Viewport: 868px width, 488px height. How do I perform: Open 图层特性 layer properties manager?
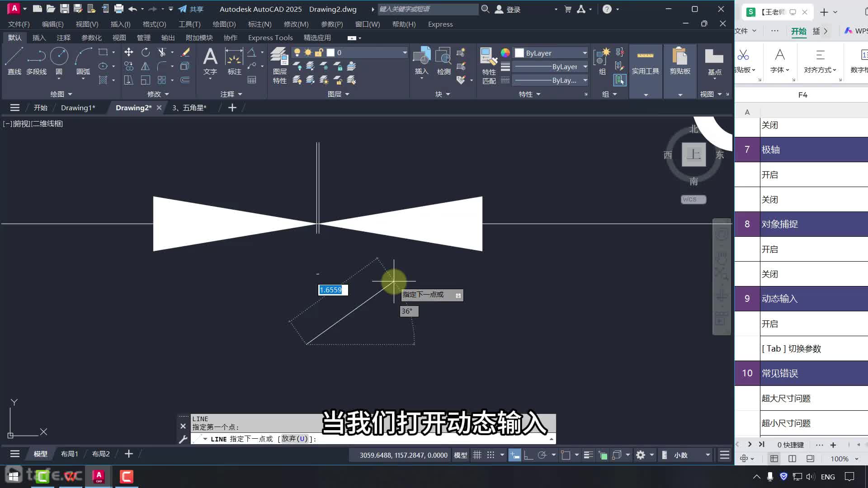point(280,66)
